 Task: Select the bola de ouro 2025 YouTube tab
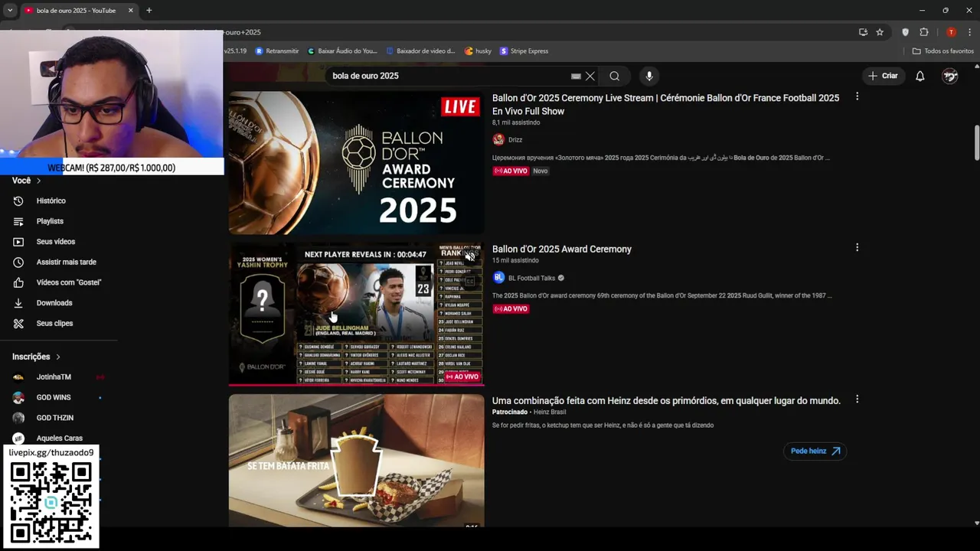pyautogui.click(x=75, y=11)
